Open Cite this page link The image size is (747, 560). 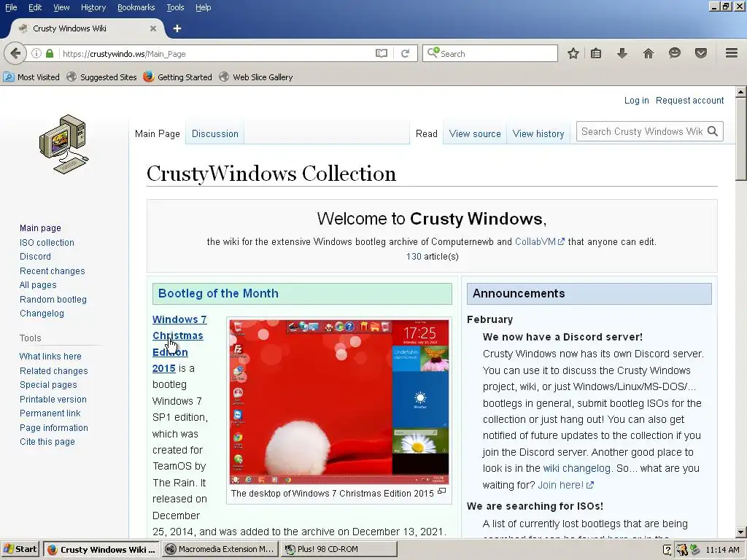pyautogui.click(x=47, y=441)
